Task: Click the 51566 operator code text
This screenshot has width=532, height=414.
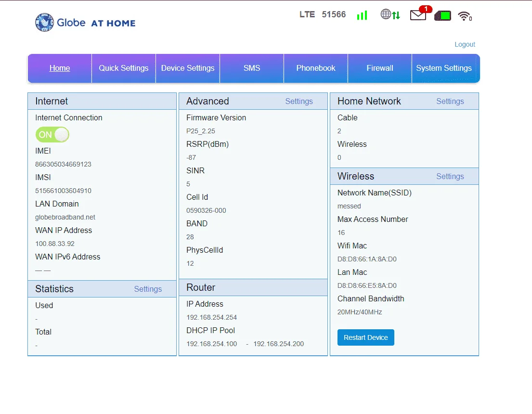Action: pos(334,14)
